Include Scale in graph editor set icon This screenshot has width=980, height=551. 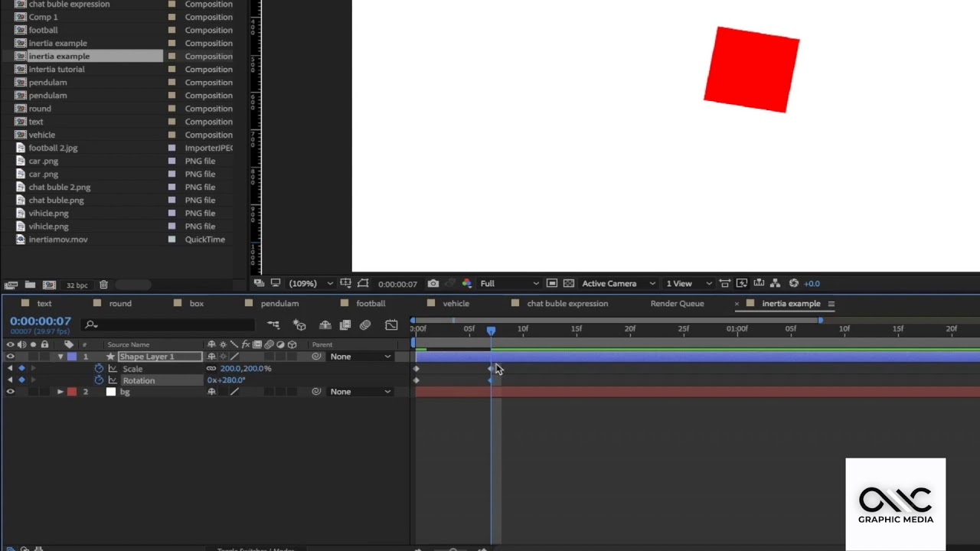[x=113, y=369]
